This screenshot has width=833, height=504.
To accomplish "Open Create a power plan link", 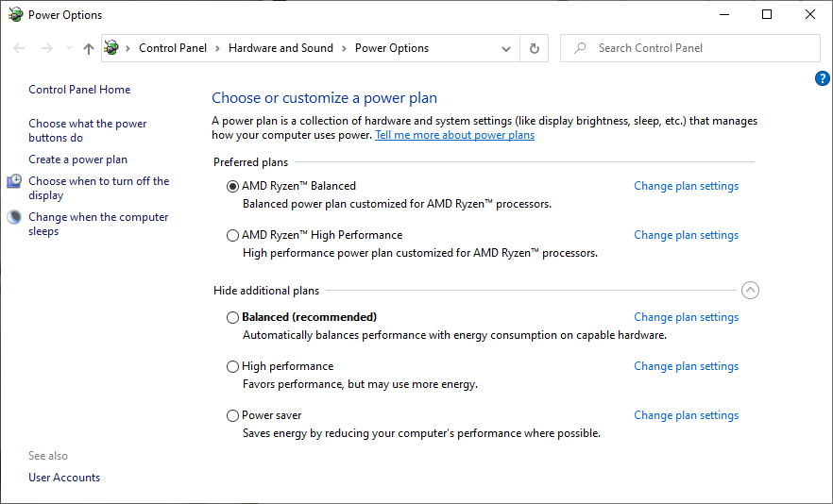I will (77, 160).
